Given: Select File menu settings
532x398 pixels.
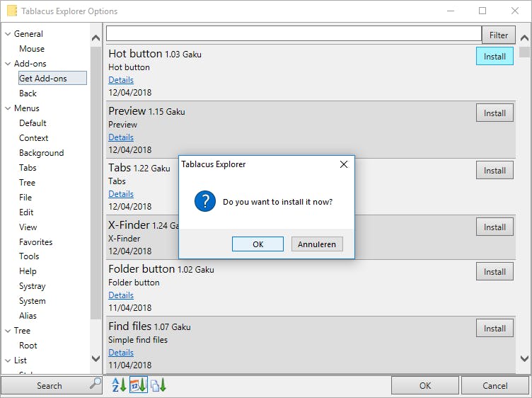Looking at the screenshot, I should pyautogui.click(x=25, y=198).
